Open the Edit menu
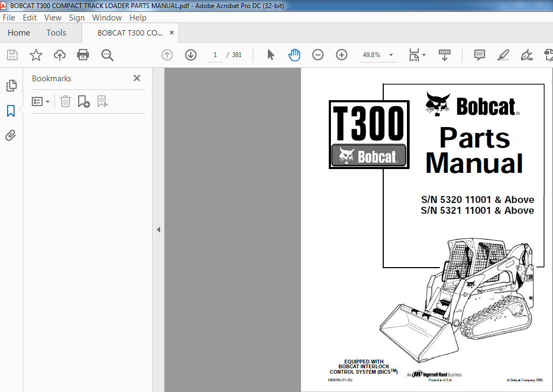This screenshot has width=553, height=392. 30,18
